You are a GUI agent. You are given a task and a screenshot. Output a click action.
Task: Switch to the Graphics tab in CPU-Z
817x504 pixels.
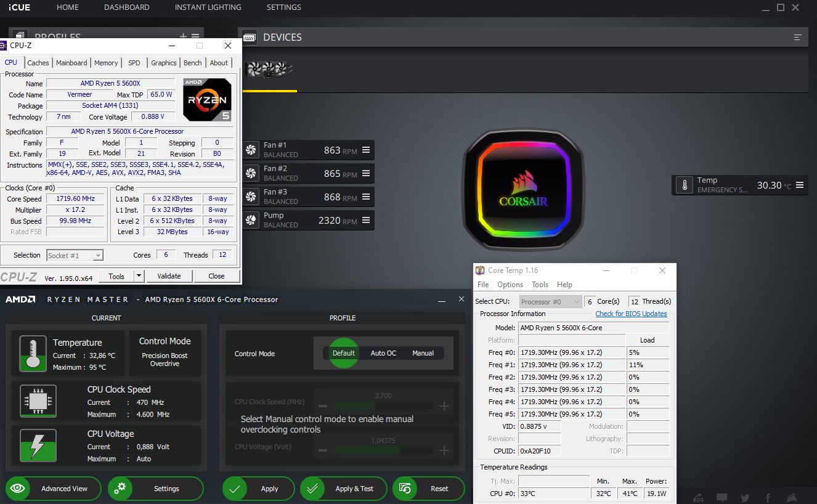tap(164, 63)
